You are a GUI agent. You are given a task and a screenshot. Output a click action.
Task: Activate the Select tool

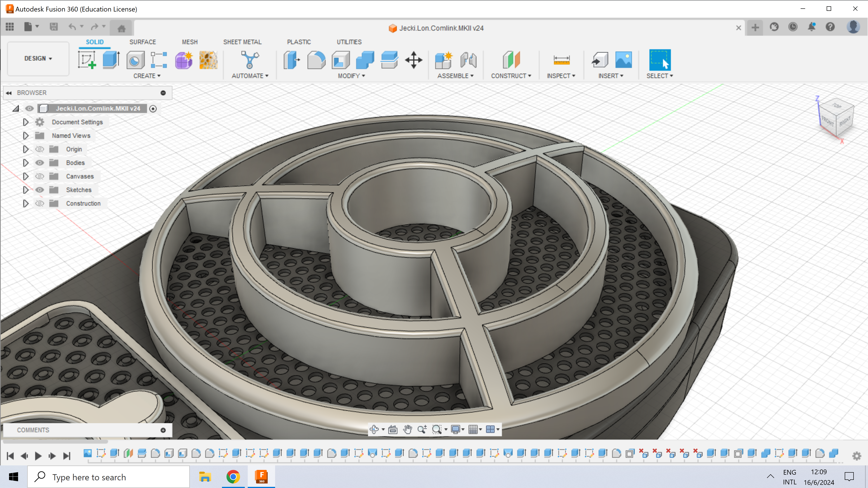660,60
